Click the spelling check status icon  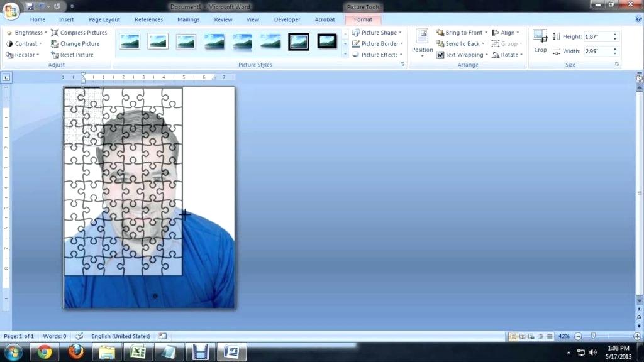tap(80, 336)
